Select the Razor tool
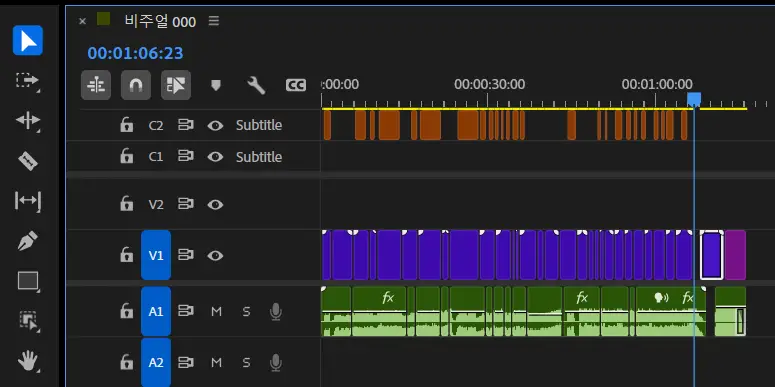 (28, 161)
